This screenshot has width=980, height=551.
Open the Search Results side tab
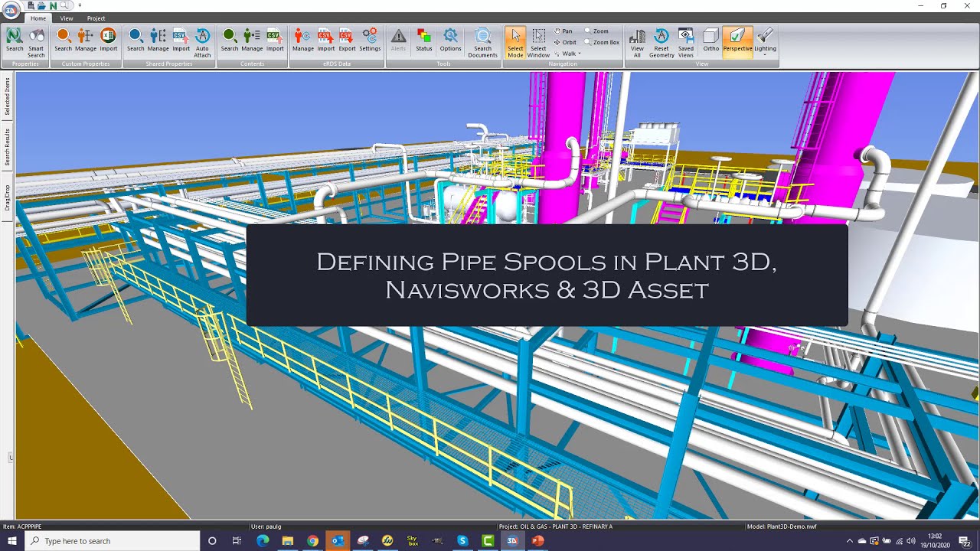(8, 147)
